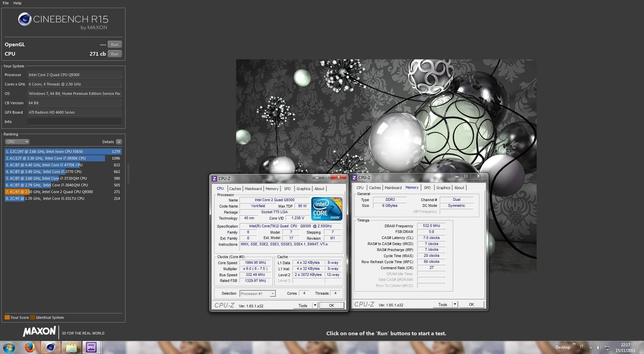Select CPU tab in right CPU-Z window
Screen dimensions: 644x354
pos(360,188)
